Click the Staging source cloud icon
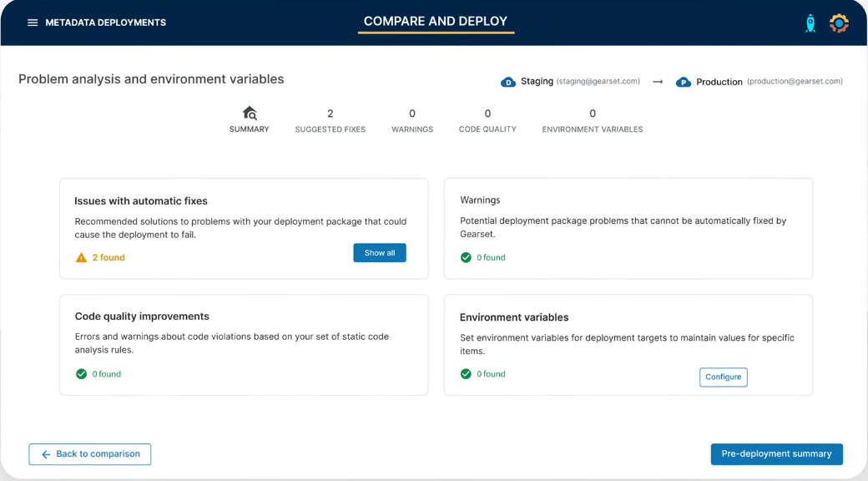 point(507,82)
